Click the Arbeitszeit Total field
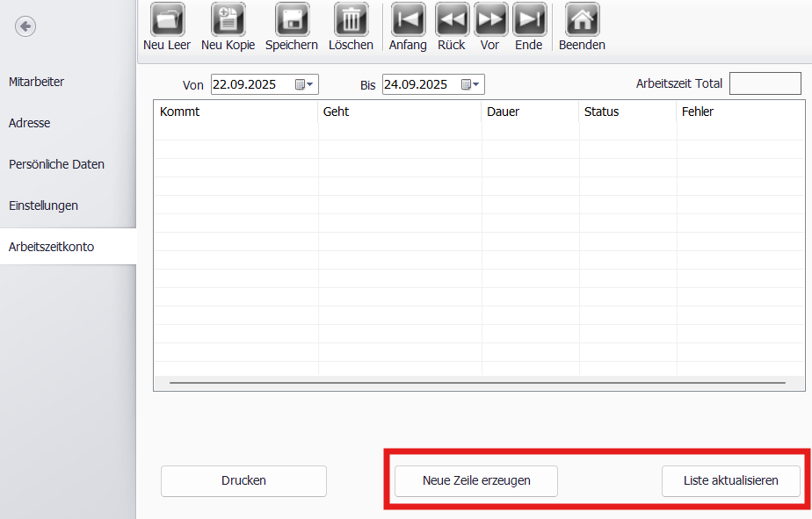Screen dimensions: 812x519 (x=765, y=83)
